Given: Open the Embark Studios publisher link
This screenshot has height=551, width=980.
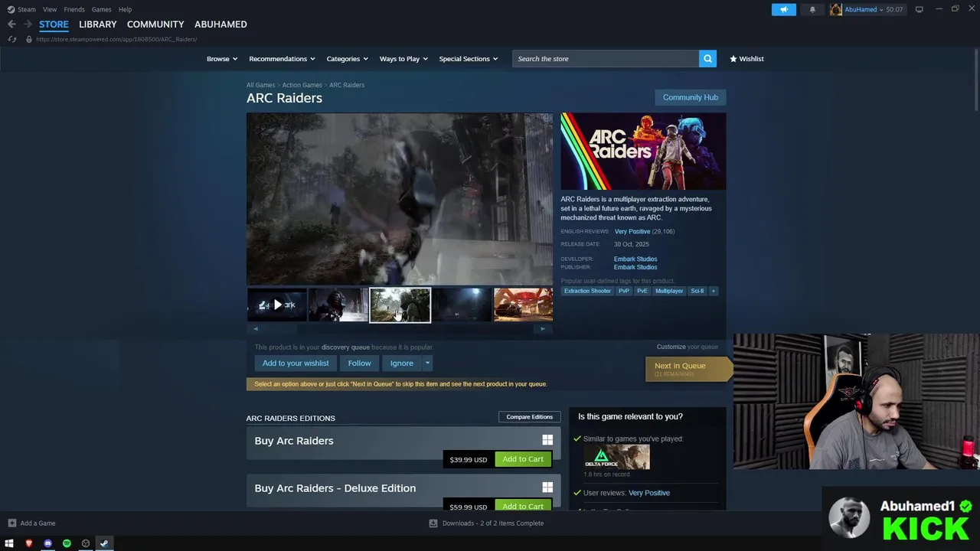Looking at the screenshot, I should pyautogui.click(x=635, y=267).
